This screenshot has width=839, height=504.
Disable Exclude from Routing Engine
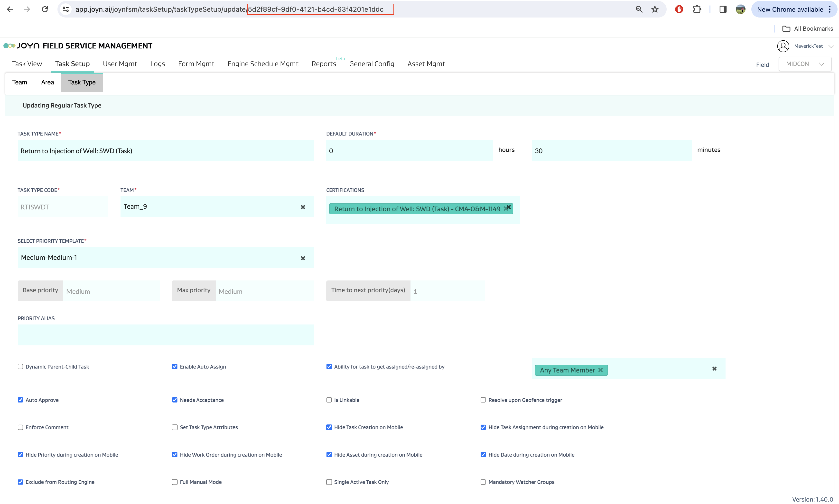(20, 482)
